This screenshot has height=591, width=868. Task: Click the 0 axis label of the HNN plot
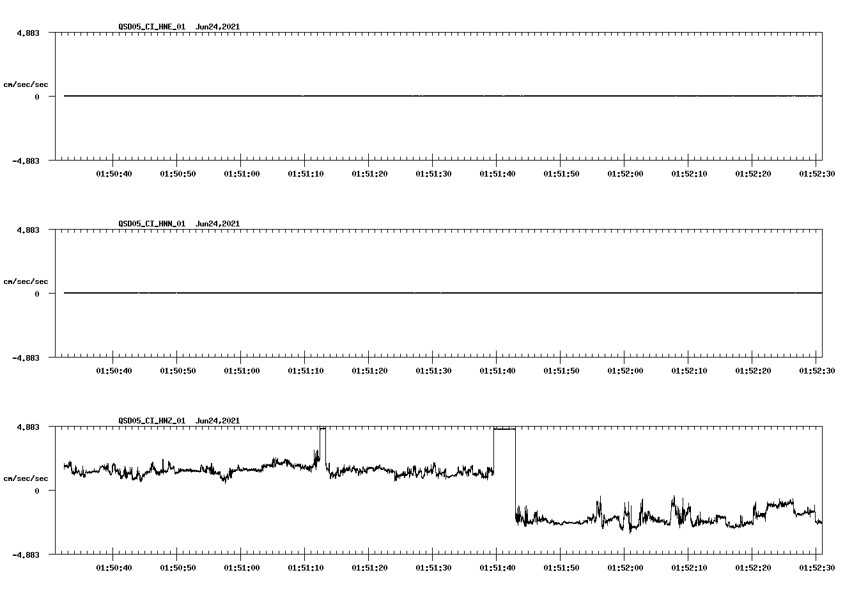pyautogui.click(x=37, y=294)
